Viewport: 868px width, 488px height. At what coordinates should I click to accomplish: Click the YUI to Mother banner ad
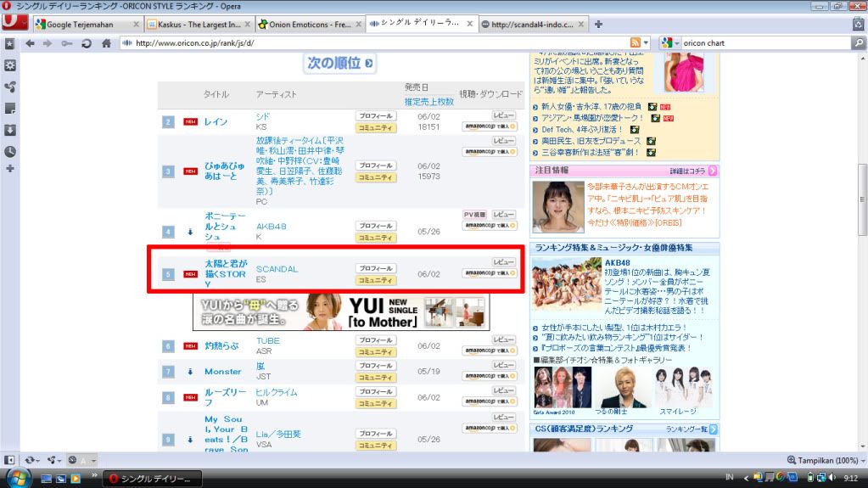(x=341, y=313)
